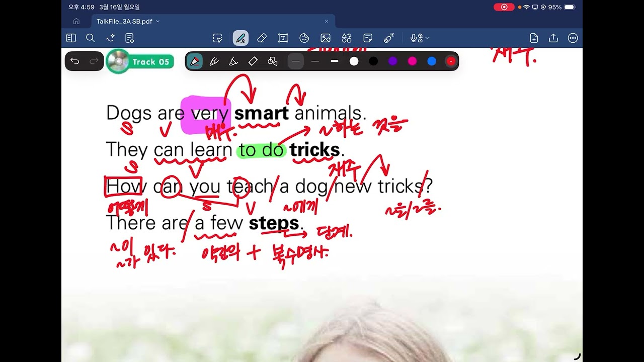Select the Eraser tool

[262, 38]
